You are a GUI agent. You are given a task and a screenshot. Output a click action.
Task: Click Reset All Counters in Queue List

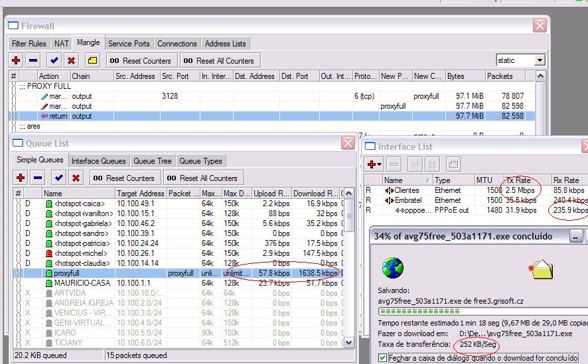[203, 178]
